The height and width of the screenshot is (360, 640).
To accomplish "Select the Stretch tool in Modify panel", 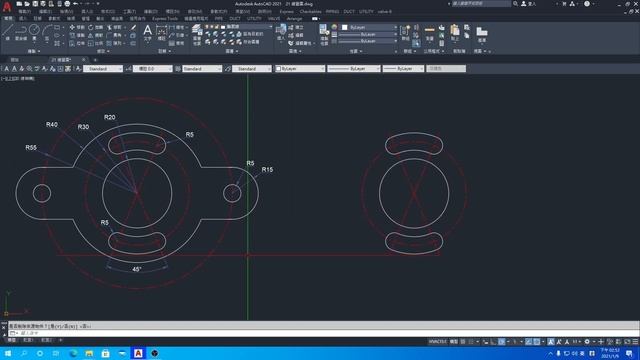I will (x=77, y=43).
